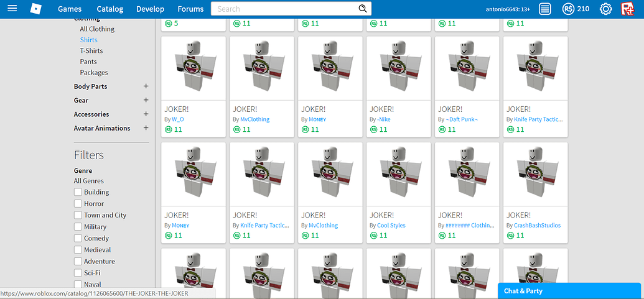Expand the Accessories category
This screenshot has height=299, width=644.
click(x=146, y=114)
